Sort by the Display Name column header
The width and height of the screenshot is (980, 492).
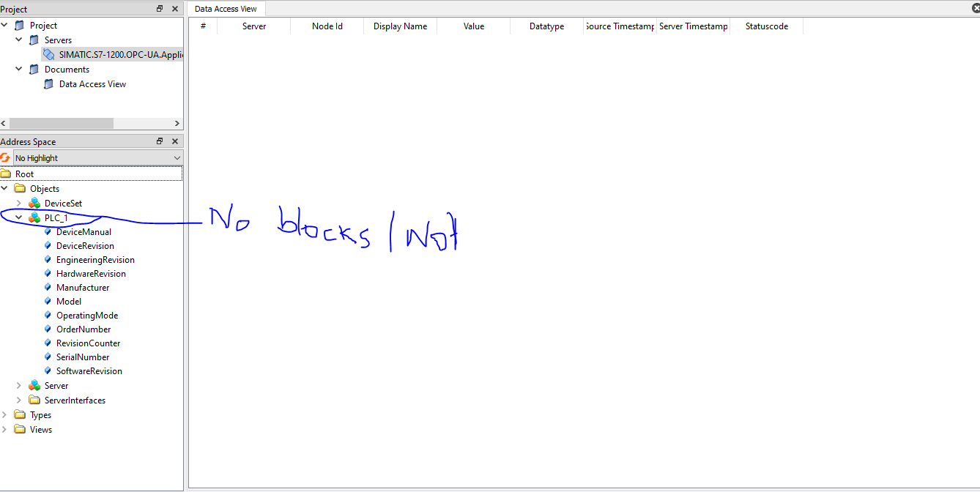(x=401, y=26)
